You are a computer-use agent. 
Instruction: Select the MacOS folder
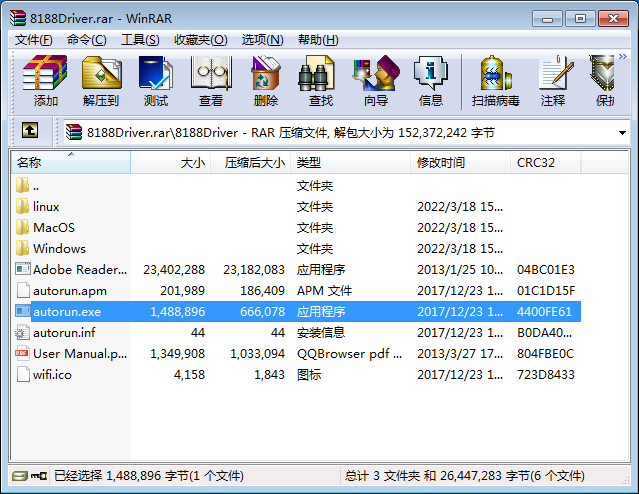pyautogui.click(x=296, y=227)
